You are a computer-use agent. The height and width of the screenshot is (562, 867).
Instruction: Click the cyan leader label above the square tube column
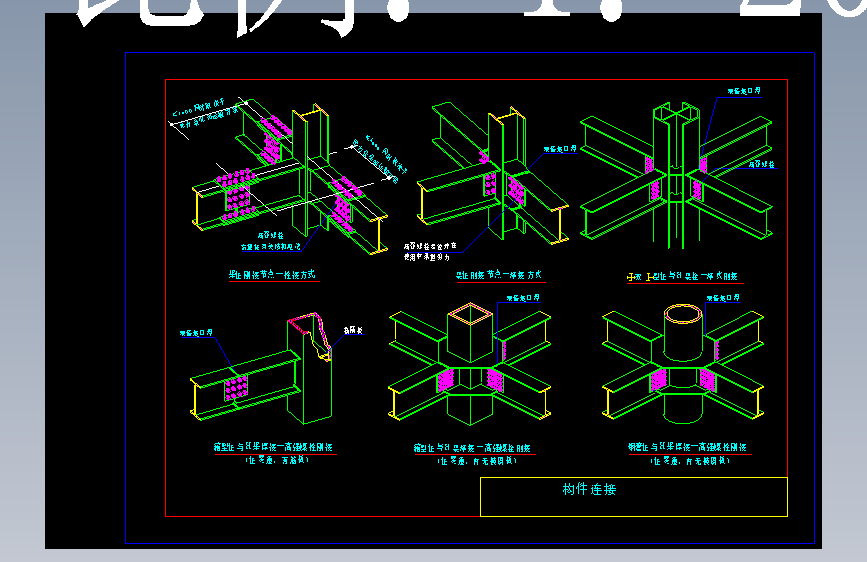(x=523, y=298)
